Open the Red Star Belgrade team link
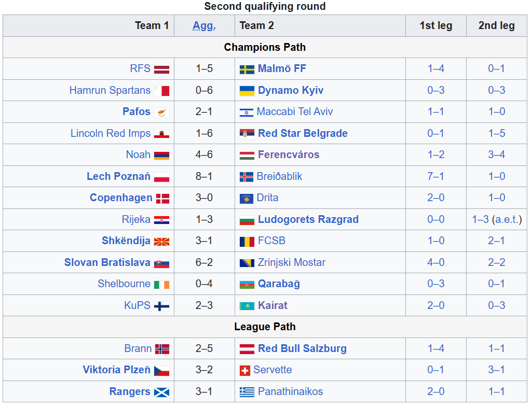 point(303,133)
